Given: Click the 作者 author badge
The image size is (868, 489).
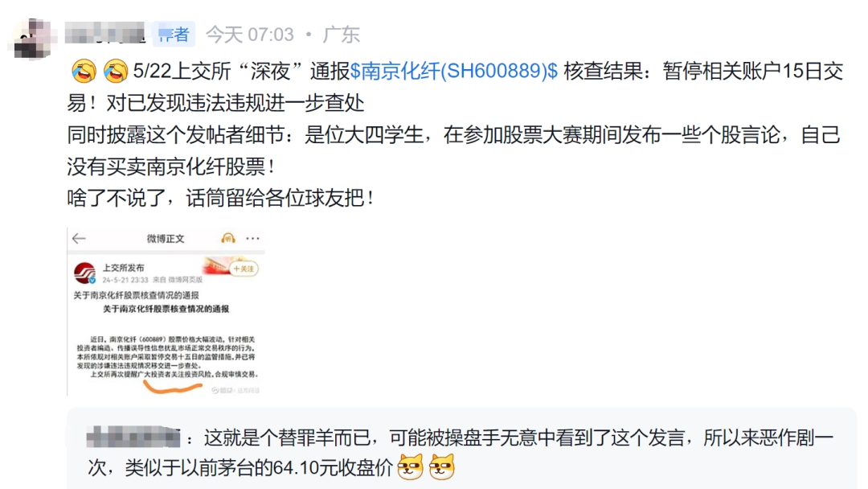Looking at the screenshot, I should point(174,35).
